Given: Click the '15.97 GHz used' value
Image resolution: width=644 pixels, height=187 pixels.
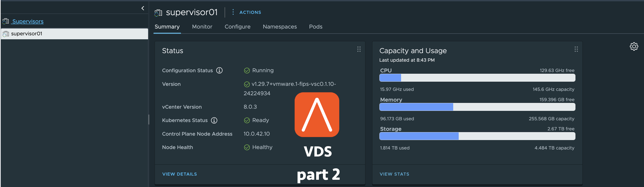Looking at the screenshot, I should point(397,89).
